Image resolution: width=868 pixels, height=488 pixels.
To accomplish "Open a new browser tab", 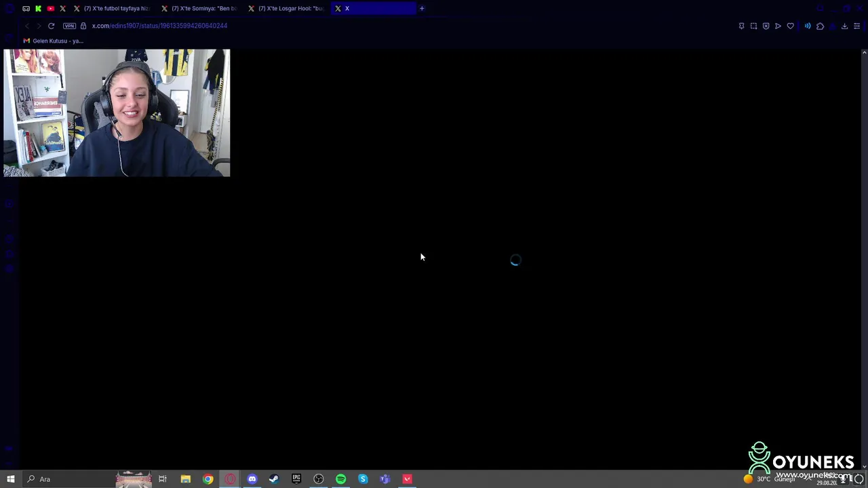I will pyautogui.click(x=422, y=9).
